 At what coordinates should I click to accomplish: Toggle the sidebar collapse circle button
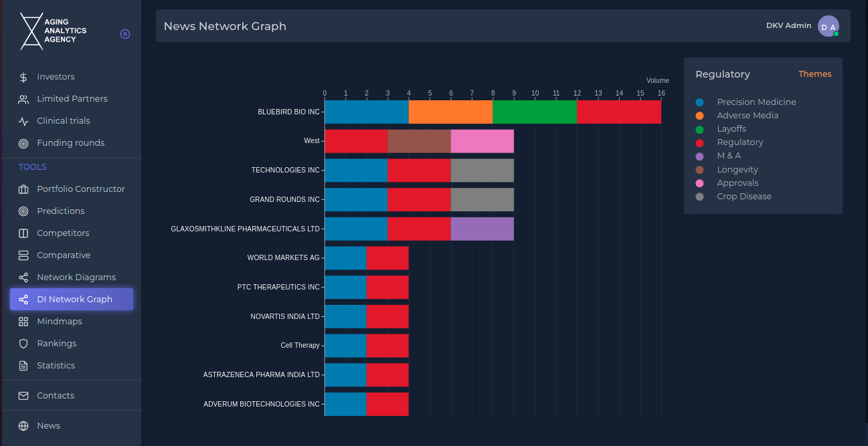coord(125,34)
